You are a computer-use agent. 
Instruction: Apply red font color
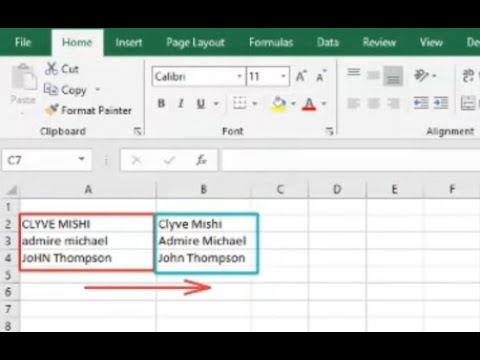click(x=309, y=104)
